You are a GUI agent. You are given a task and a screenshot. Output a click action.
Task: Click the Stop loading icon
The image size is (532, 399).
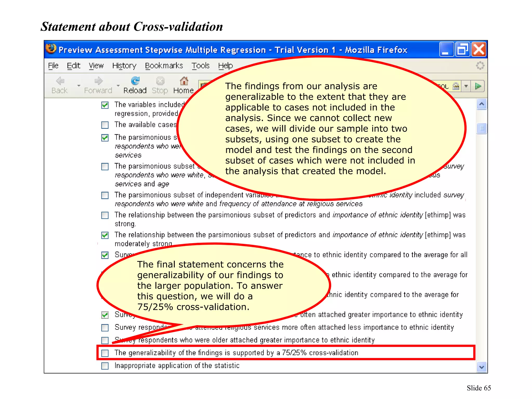click(x=160, y=81)
